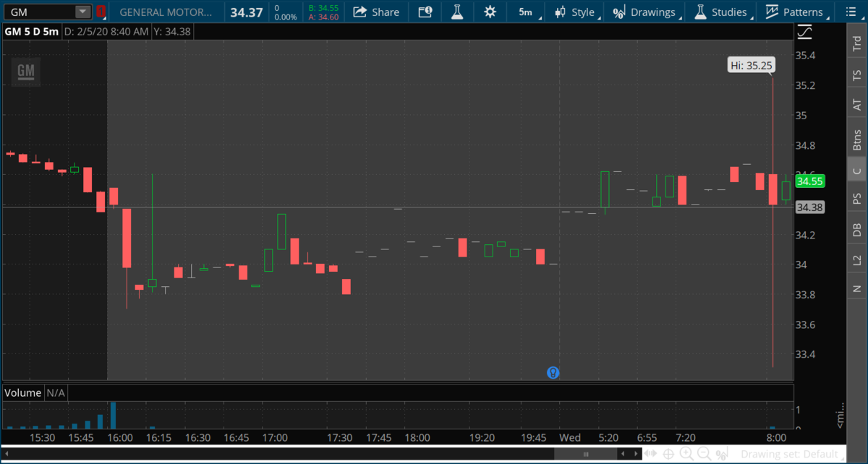
Task: Click the price axis scale curve icon
Action: (804, 33)
